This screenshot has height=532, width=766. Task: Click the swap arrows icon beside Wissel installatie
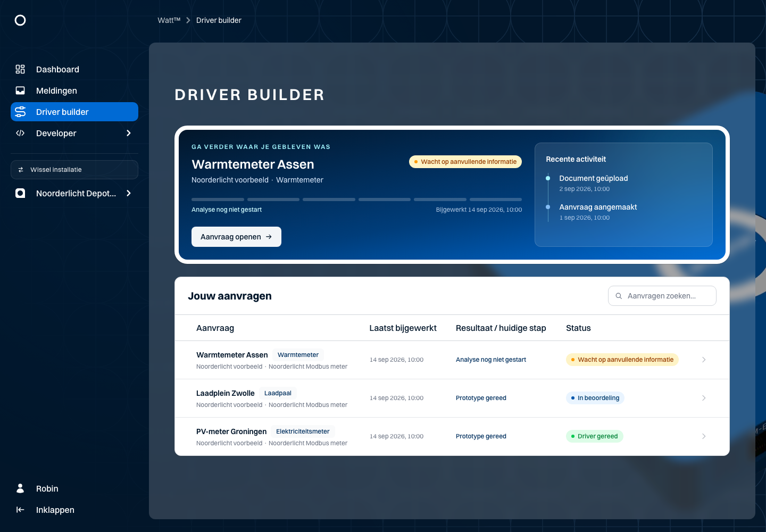[21, 170]
